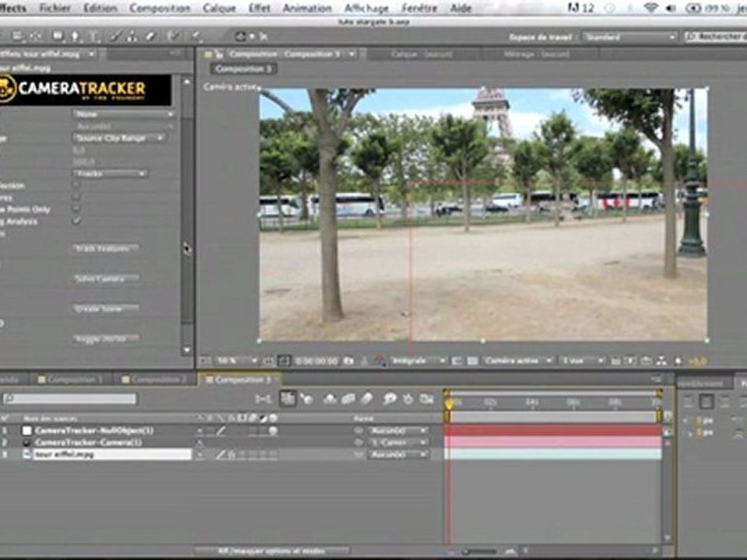The width and height of the screenshot is (747, 560).
Task: Toggle the Tracking Analysis checkbox
Action: click(76, 221)
